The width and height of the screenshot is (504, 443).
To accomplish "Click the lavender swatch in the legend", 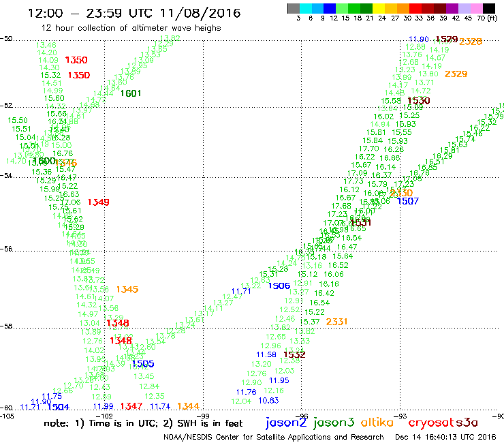I will tap(464, 8).
